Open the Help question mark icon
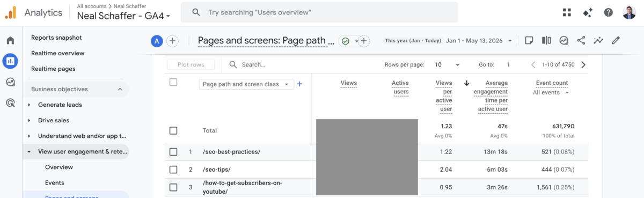This screenshot has height=198, width=644. (608, 12)
